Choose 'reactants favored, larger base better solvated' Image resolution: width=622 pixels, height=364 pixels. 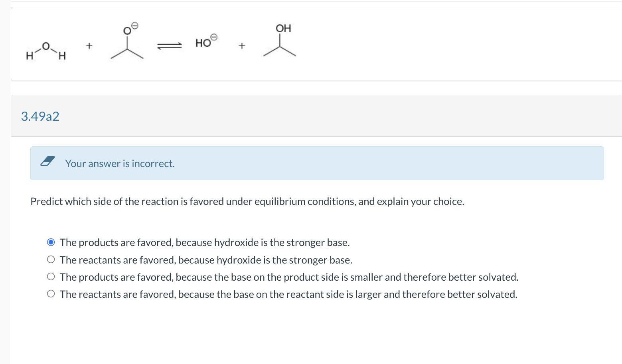click(x=51, y=294)
